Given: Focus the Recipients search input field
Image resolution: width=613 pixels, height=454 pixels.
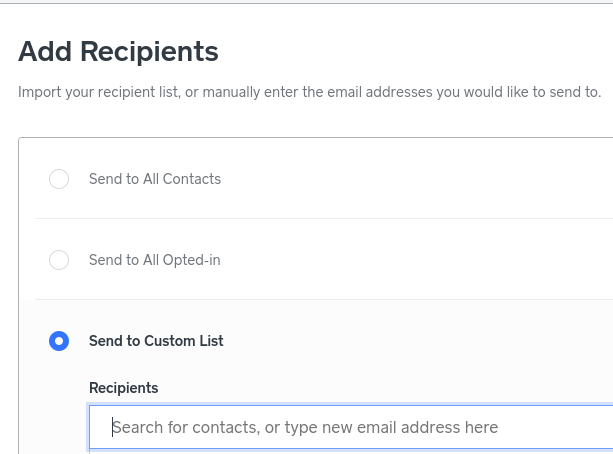Looking at the screenshot, I should pyautogui.click(x=350, y=427).
